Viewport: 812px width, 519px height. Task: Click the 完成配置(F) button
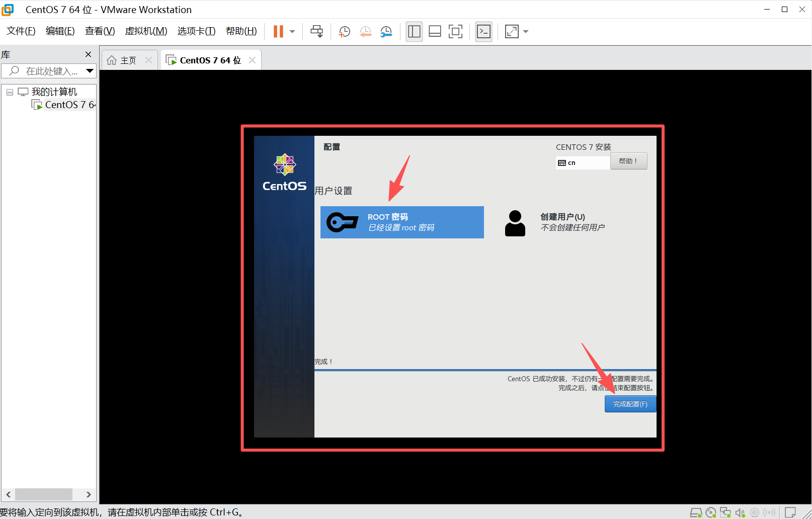(x=630, y=404)
